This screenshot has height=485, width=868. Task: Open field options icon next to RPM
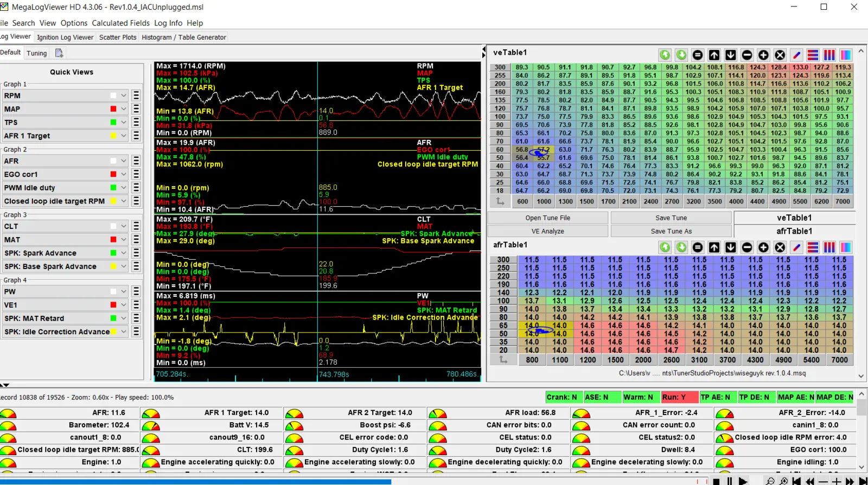point(136,95)
